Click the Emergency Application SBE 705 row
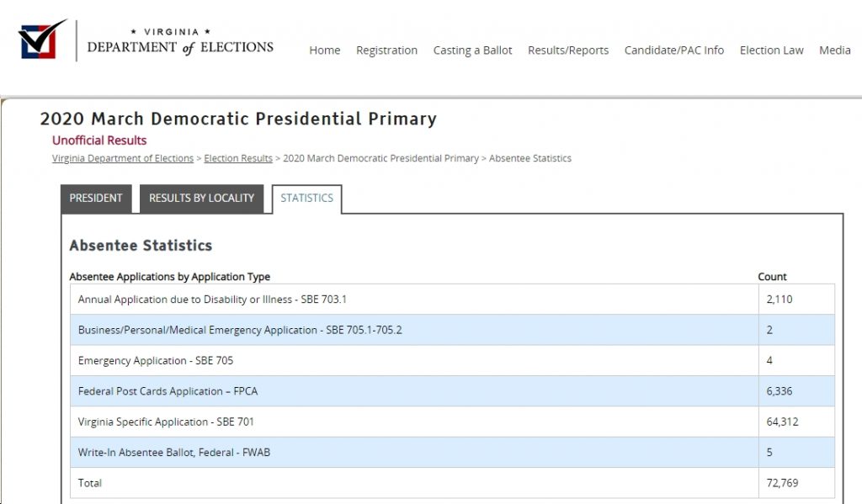862x504 pixels. click(x=452, y=361)
